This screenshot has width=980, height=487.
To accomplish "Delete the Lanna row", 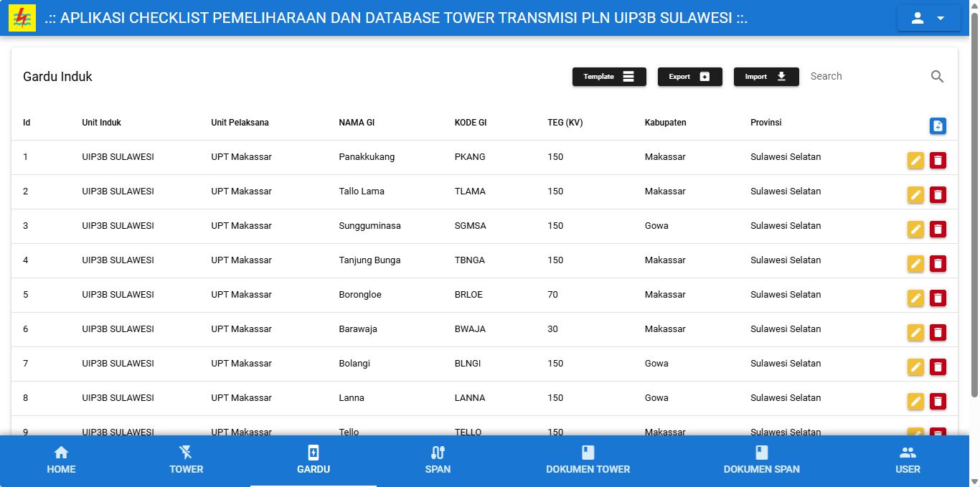I will [x=938, y=402].
